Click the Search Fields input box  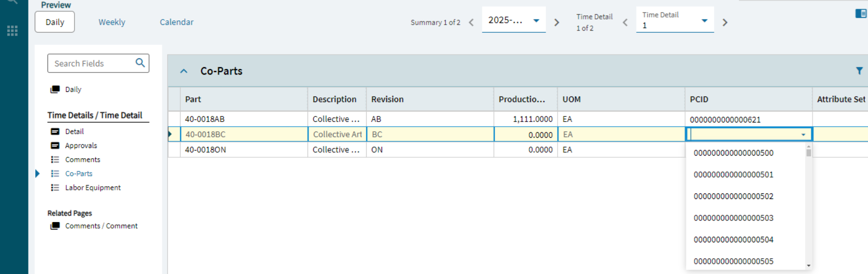click(92, 63)
